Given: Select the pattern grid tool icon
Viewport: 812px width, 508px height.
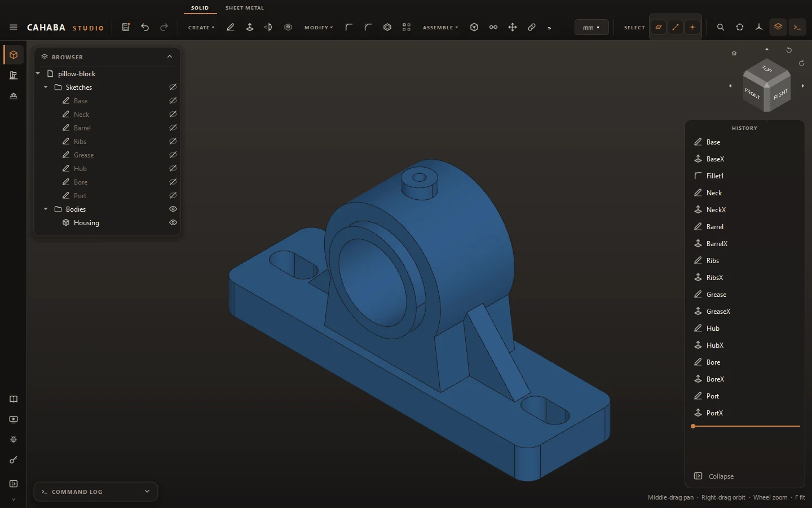Looking at the screenshot, I should tap(407, 27).
